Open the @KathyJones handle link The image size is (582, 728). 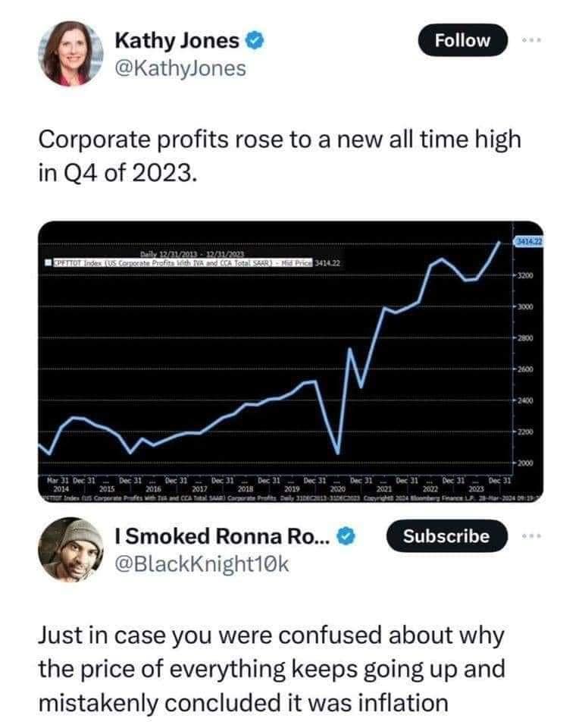[x=180, y=68]
